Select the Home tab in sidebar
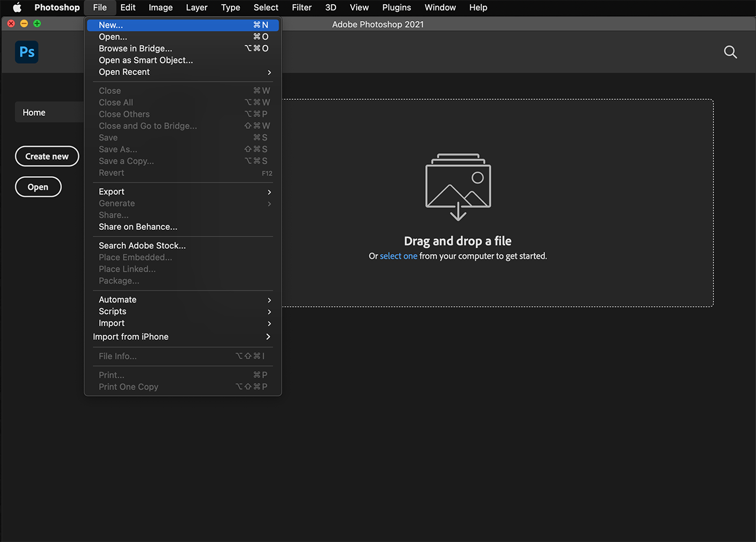The width and height of the screenshot is (756, 542). click(50, 112)
